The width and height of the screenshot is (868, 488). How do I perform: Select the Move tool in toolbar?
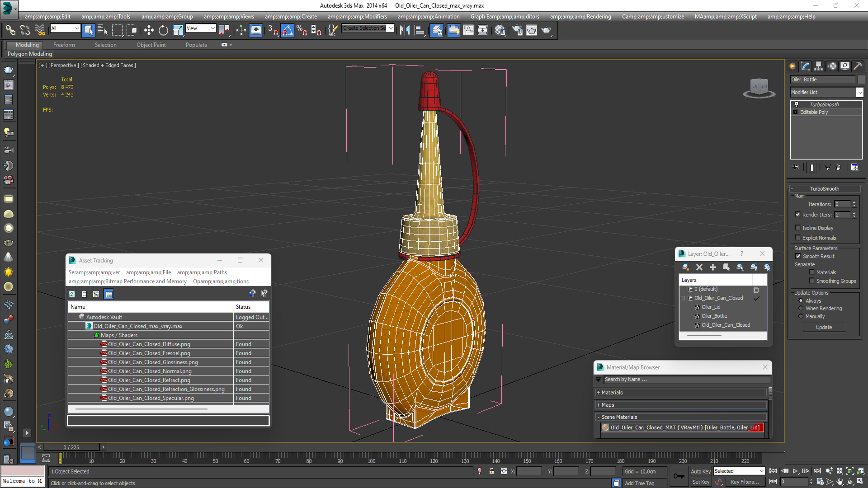[148, 30]
